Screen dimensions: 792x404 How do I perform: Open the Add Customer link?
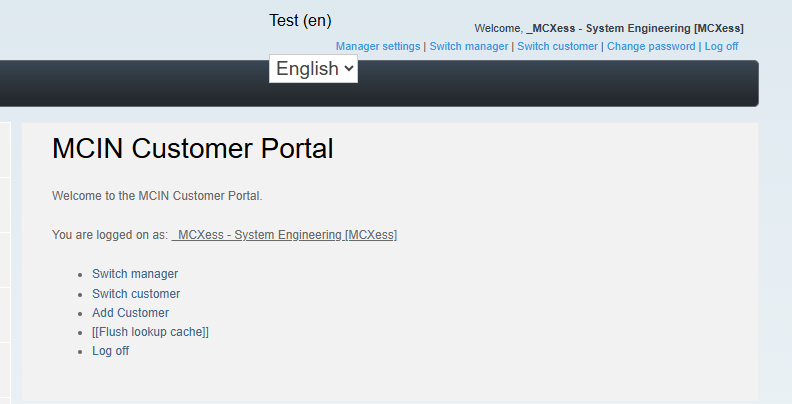click(130, 313)
